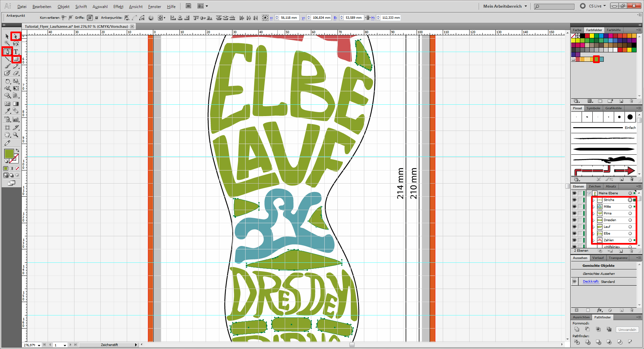Click the Deckkraft link in Aussehen panel
The image size is (644, 349).
point(591,282)
